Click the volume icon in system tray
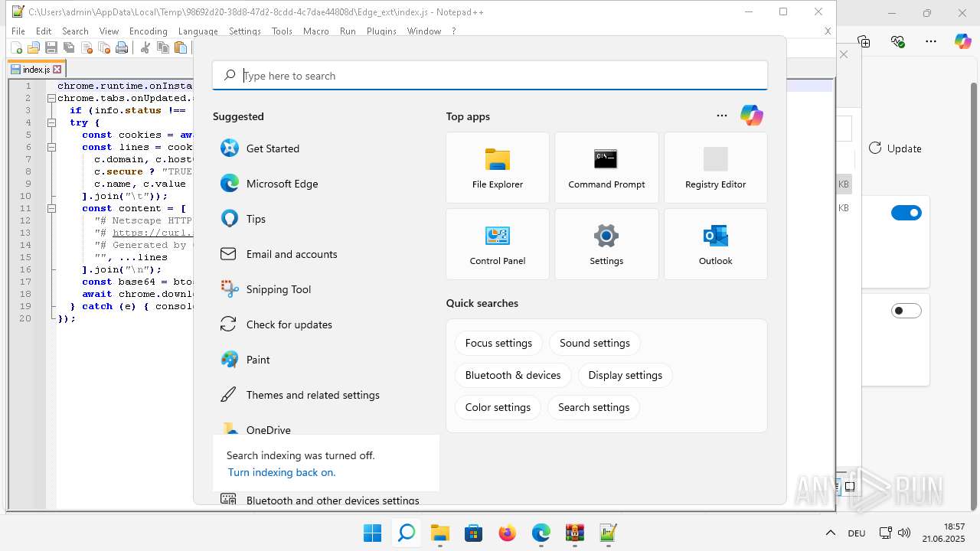Viewport: 980px width, 551px height. [x=904, y=533]
